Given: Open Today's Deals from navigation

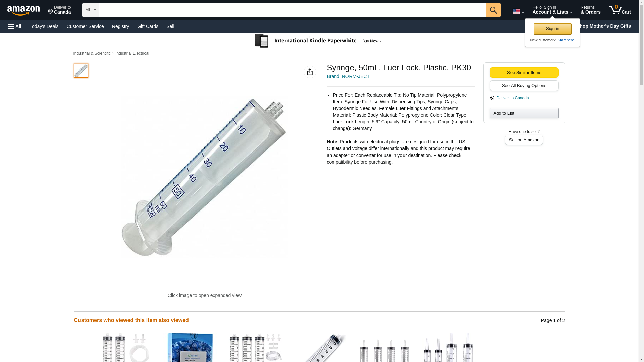Looking at the screenshot, I should (44, 26).
